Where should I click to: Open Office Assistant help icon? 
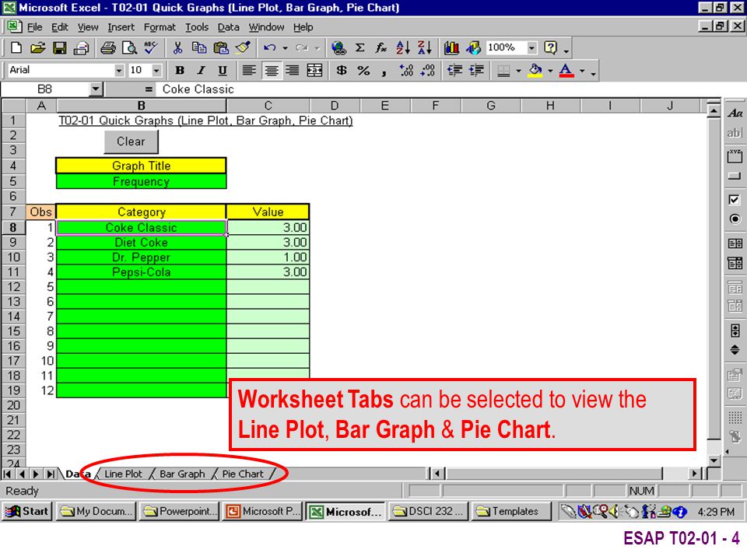click(x=550, y=47)
